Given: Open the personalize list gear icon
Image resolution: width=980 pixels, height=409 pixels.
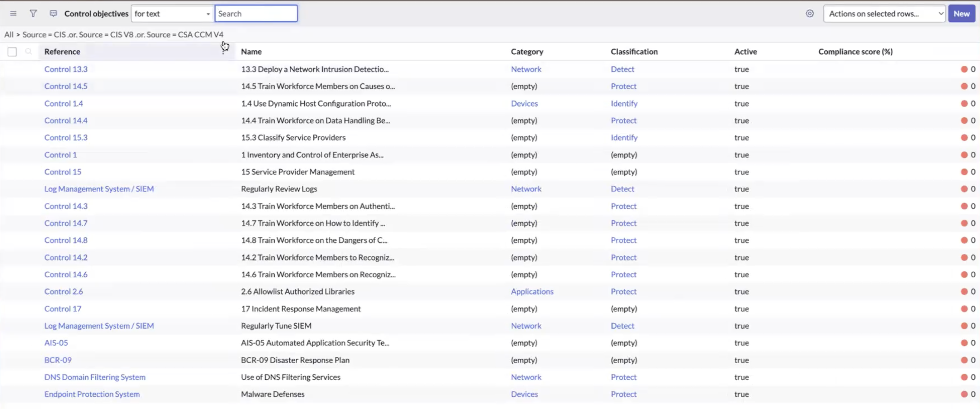Looking at the screenshot, I should pos(809,14).
